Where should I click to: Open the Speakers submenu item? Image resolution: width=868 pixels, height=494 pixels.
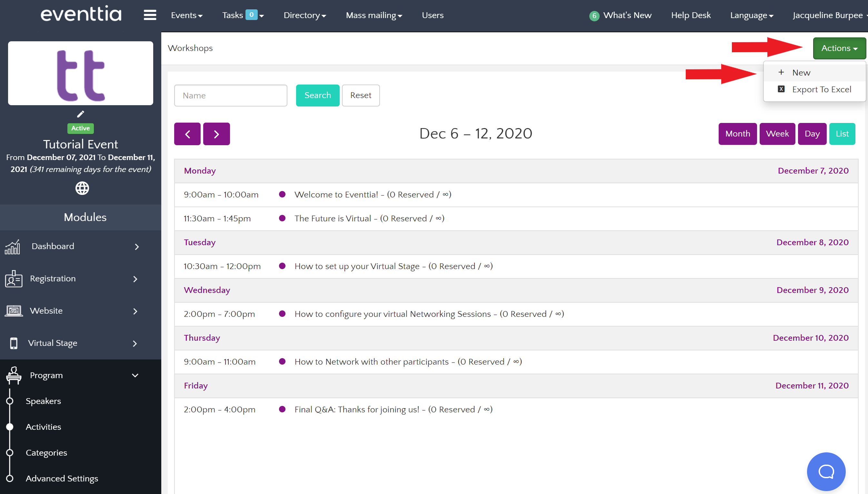click(x=44, y=401)
